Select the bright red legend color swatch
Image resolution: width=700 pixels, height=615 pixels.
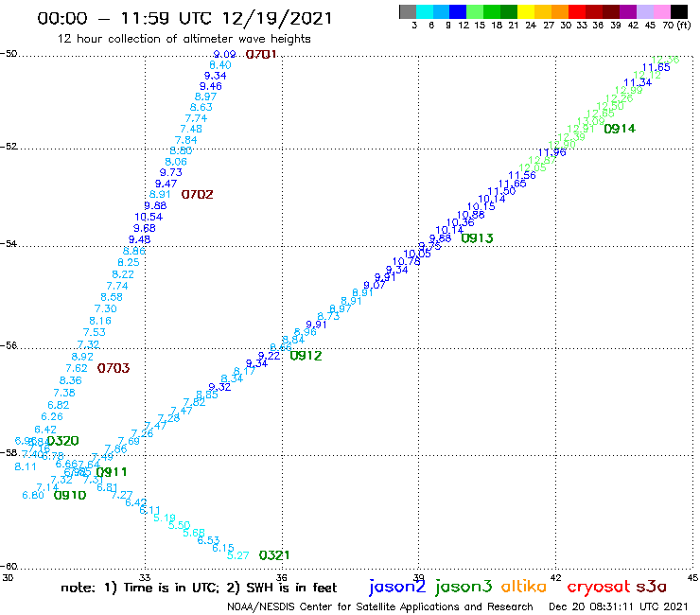click(577, 11)
